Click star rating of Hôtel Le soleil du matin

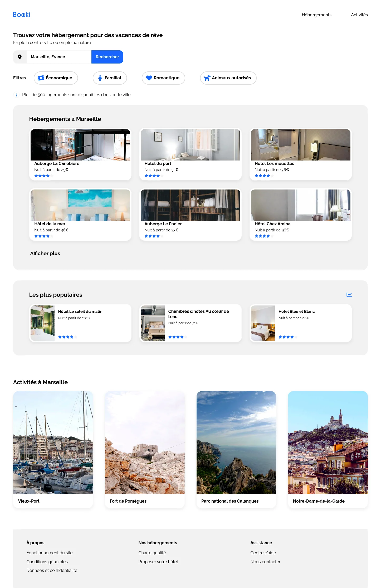tap(68, 337)
